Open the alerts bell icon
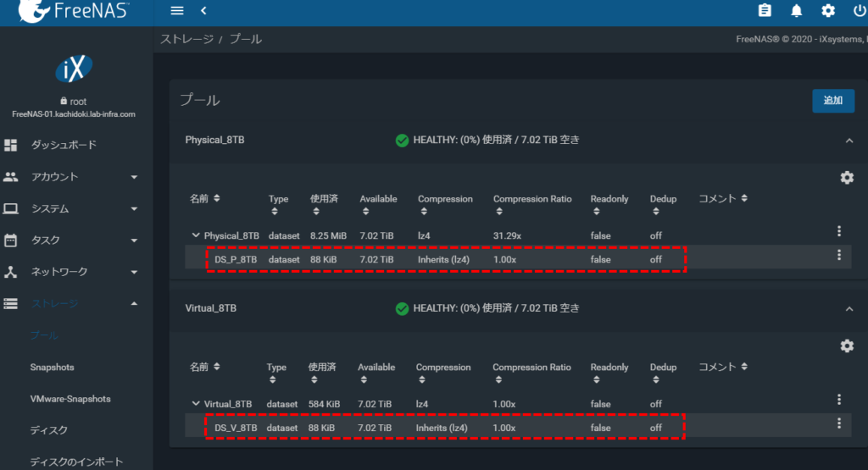 [796, 10]
